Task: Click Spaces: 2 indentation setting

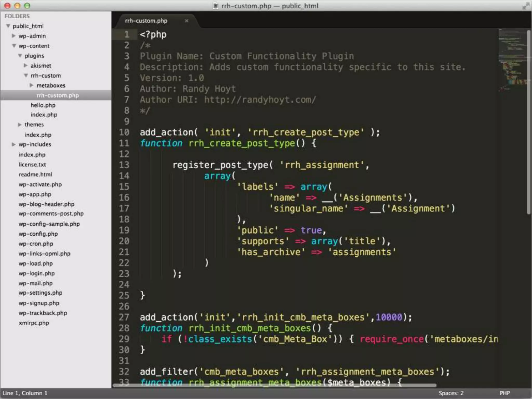Action: 451,393
